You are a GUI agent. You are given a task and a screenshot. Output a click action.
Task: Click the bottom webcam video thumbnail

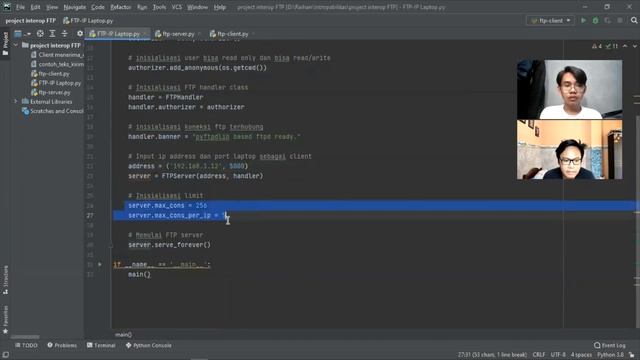click(569, 149)
